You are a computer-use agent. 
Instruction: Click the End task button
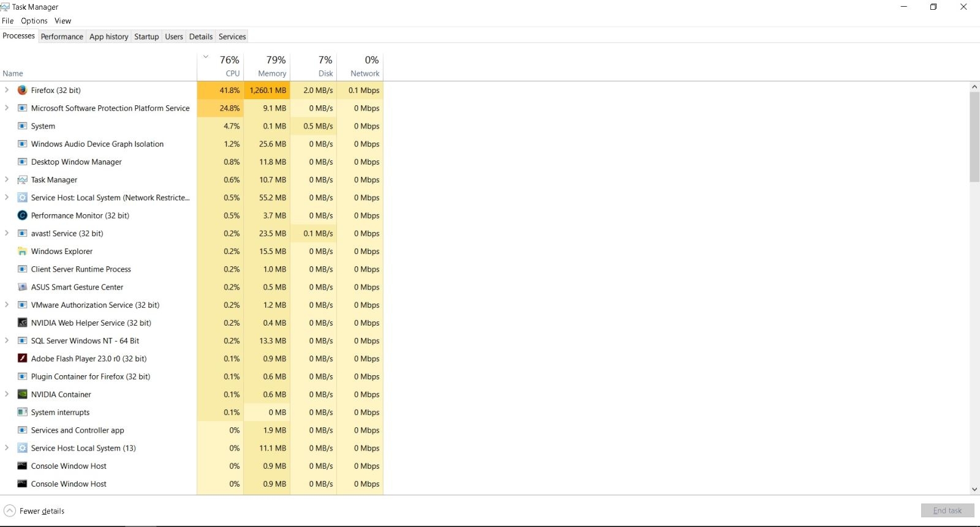point(948,510)
